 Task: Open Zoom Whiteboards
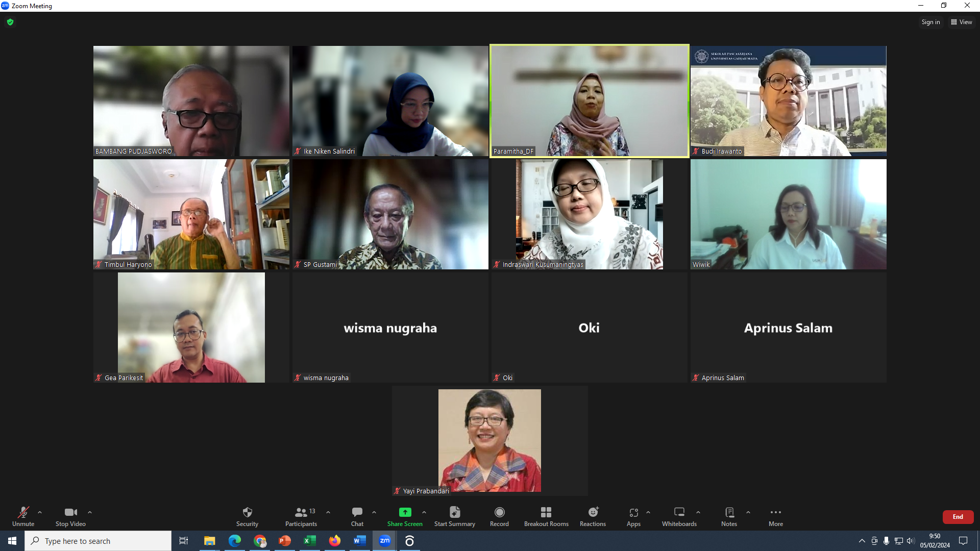click(x=679, y=516)
